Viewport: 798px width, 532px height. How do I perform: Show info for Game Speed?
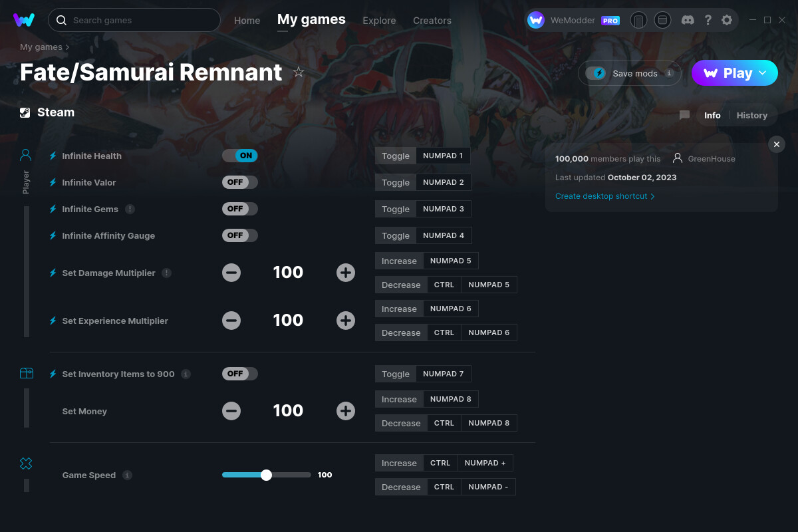127,475
